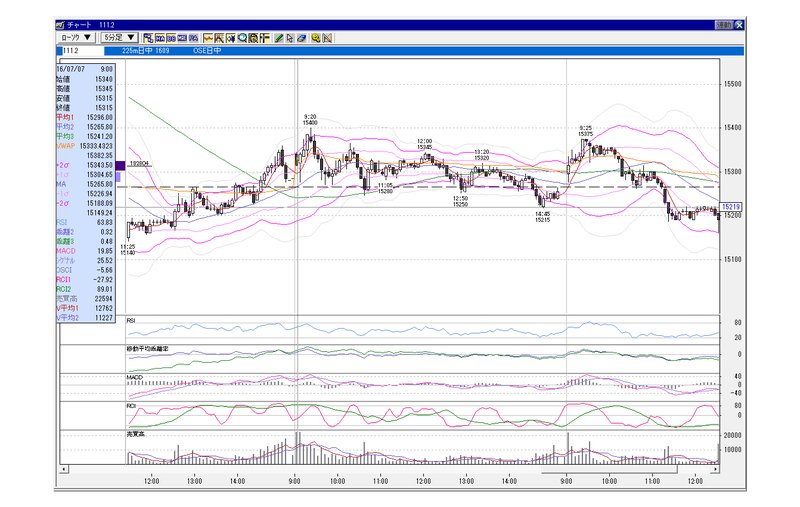Click the +2σ 15343.50 row
800x507 pixels.
pyautogui.click(x=85, y=165)
